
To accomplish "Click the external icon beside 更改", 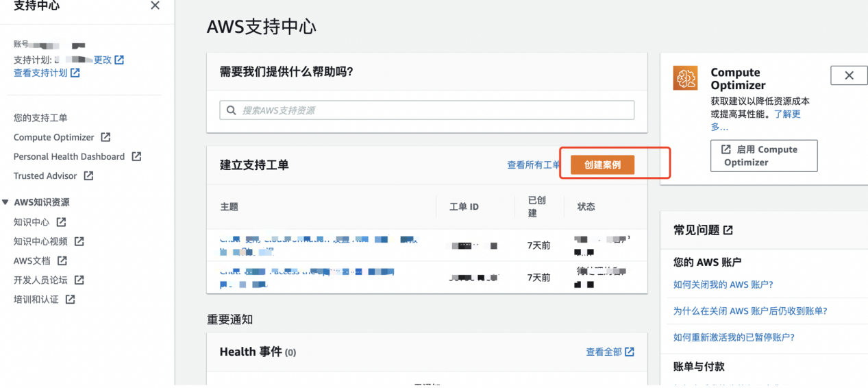I will pos(119,60).
